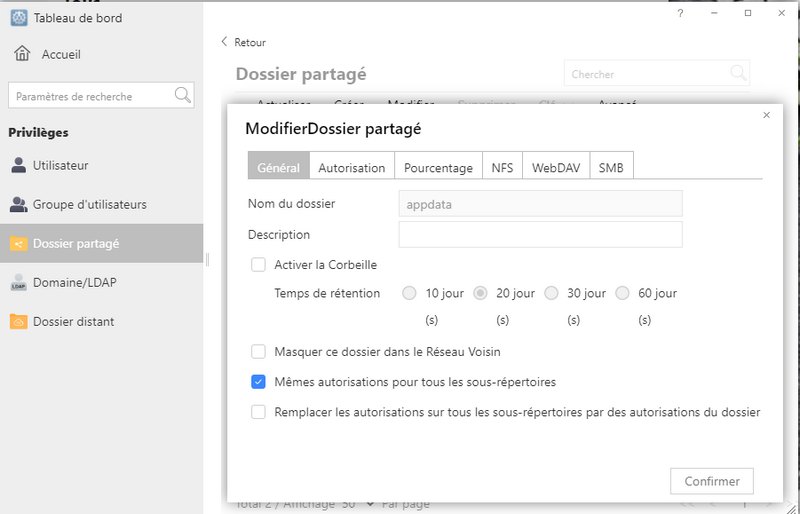Uncheck Mêmes autorisations pour tous les sous-répertoires

[x=258, y=382]
